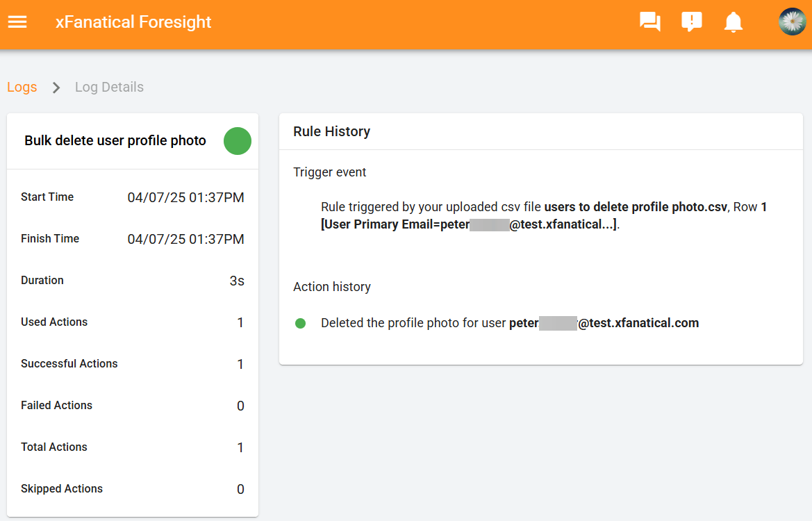Image resolution: width=812 pixels, height=521 pixels.
Task: Click the Successful Actions label
Action: click(69, 363)
